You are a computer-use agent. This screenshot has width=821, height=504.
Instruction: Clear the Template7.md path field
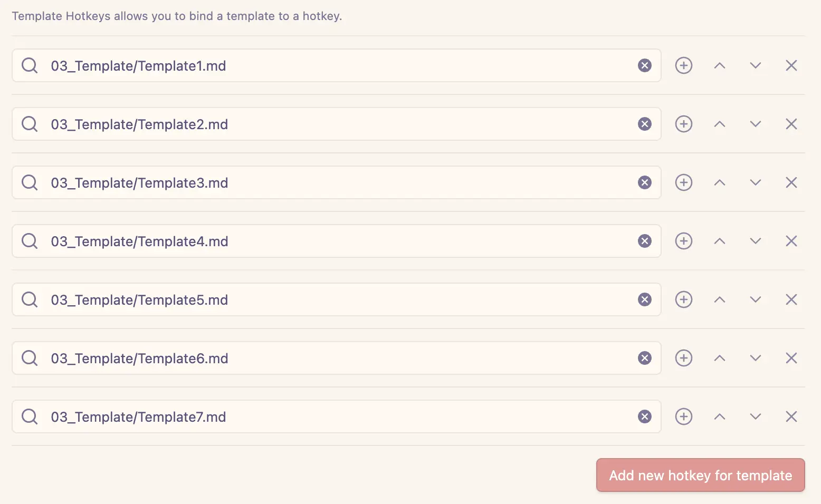point(645,416)
